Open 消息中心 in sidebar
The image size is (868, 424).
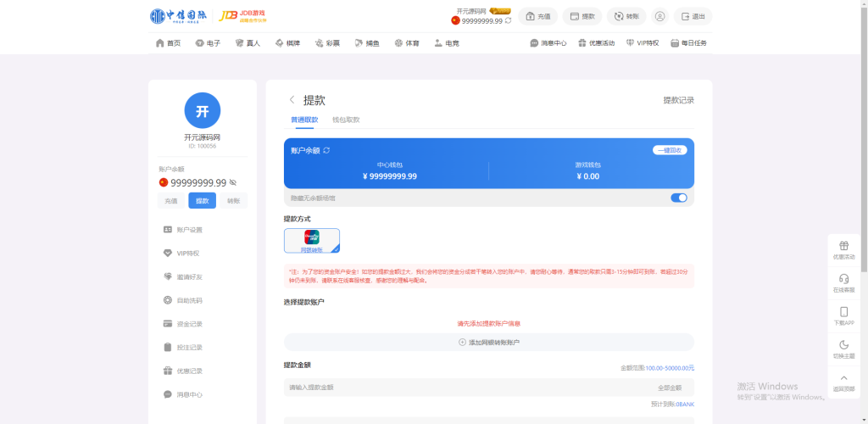point(183,394)
